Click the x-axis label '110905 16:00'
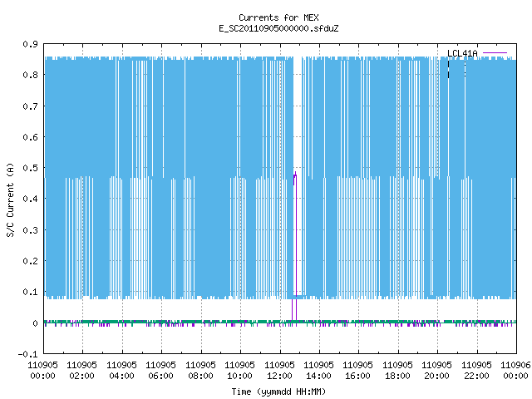This screenshot has height=399, width=532. pos(358,371)
